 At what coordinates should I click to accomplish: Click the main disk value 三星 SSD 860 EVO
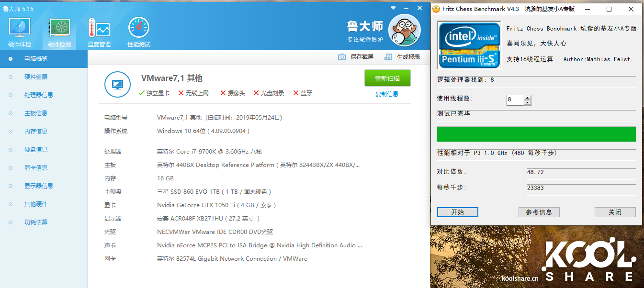click(x=214, y=192)
